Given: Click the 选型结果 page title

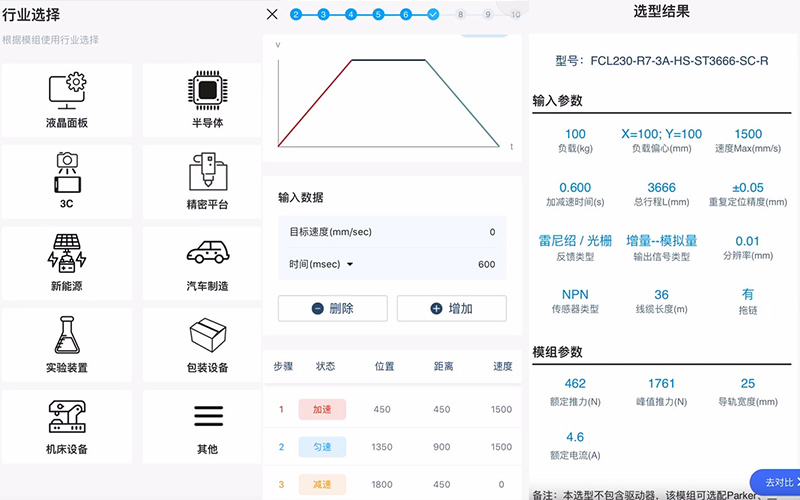Looking at the screenshot, I should (x=661, y=11).
